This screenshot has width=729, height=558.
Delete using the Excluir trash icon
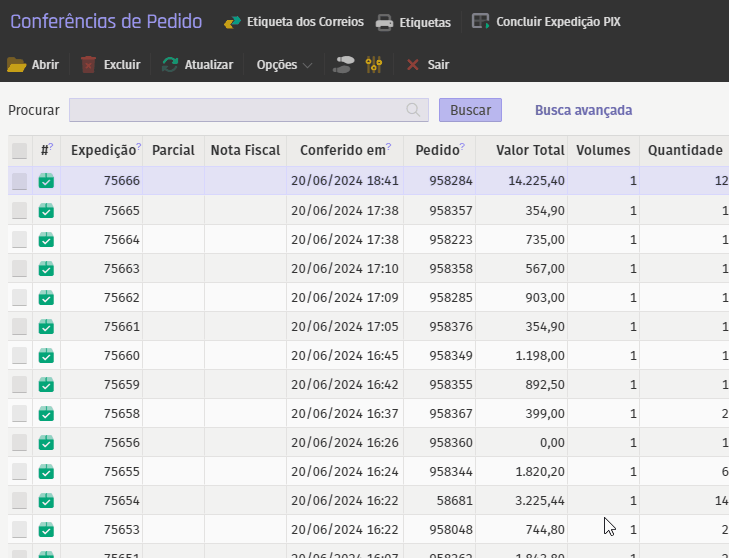(x=89, y=65)
